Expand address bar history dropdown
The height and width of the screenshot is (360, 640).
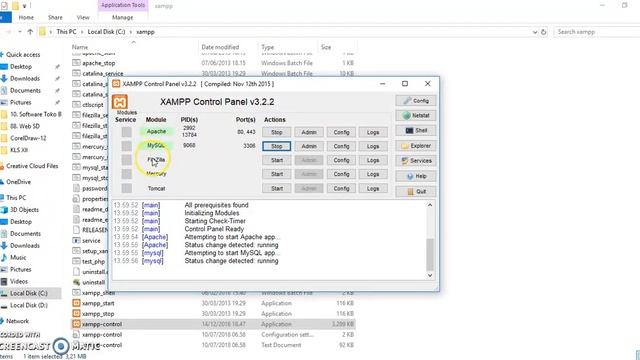pos(535,32)
